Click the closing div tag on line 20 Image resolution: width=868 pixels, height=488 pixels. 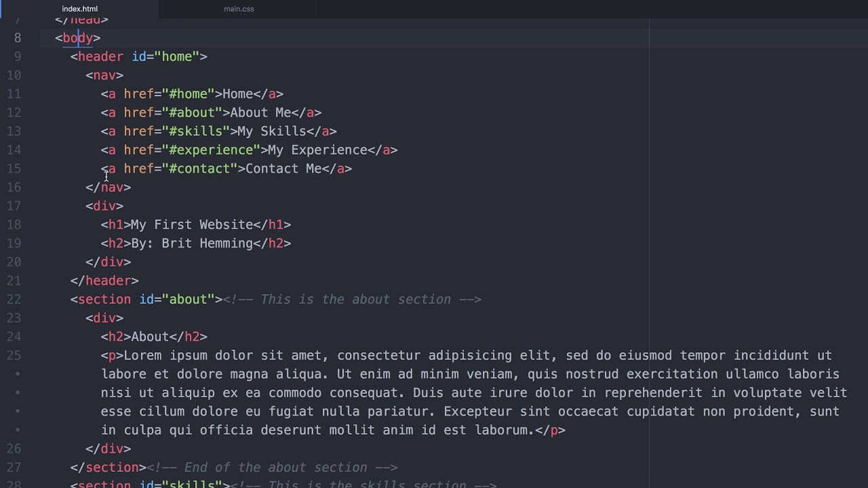108,262
